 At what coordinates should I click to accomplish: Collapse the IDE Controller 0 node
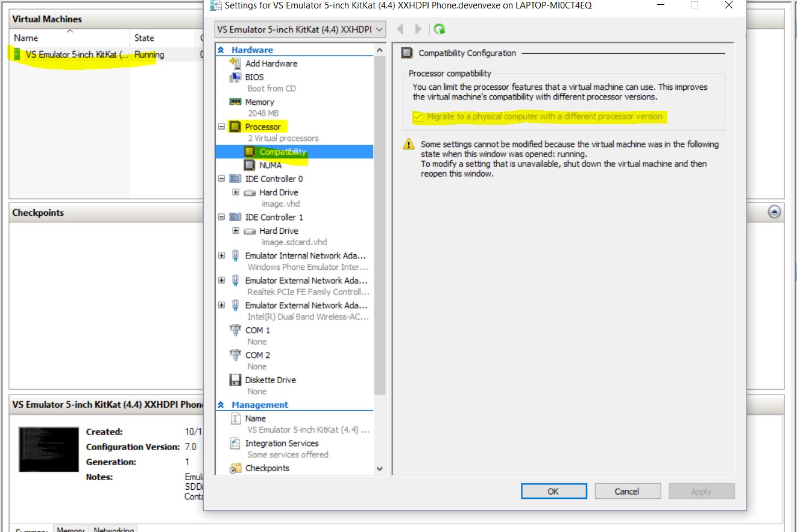click(221, 179)
